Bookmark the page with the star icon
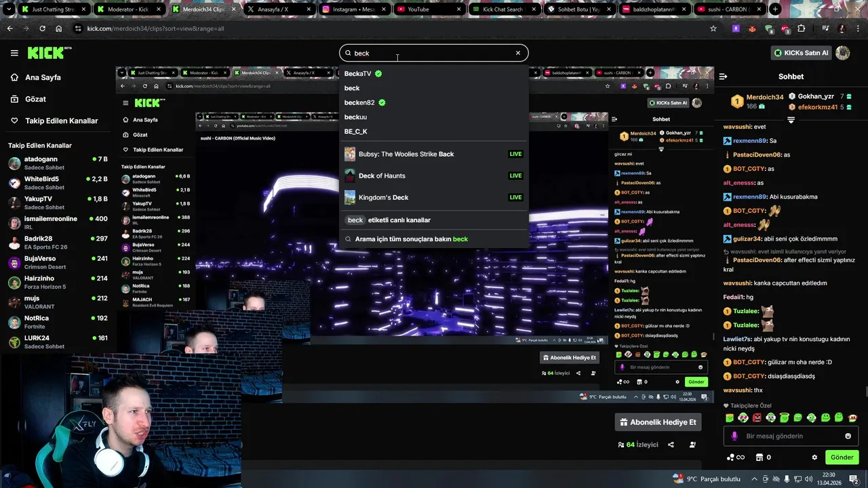The height and width of the screenshot is (488, 868). (713, 28)
